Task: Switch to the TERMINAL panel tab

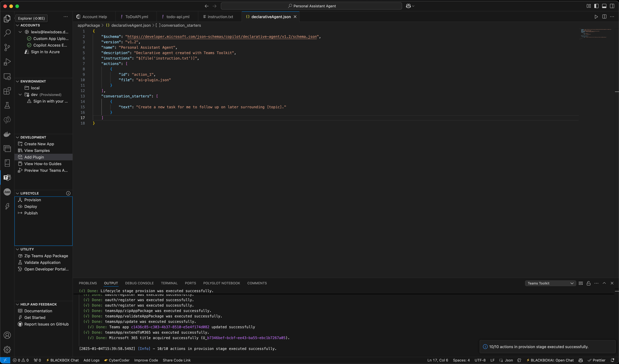Action: click(169, 283)
